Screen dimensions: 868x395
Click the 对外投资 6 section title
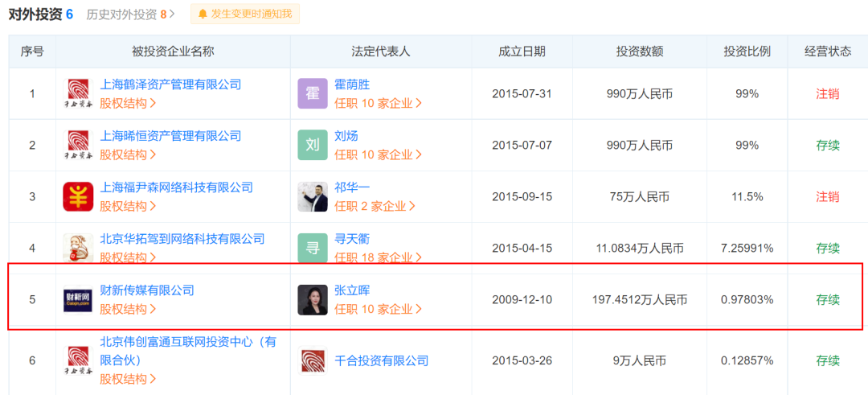coord(40,14)
